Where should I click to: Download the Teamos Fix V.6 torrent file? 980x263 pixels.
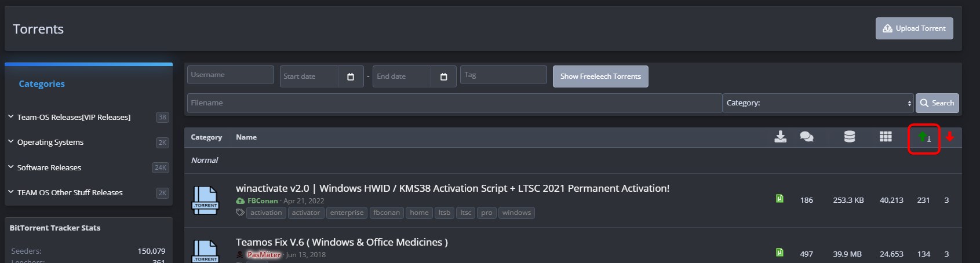(779, 253)
